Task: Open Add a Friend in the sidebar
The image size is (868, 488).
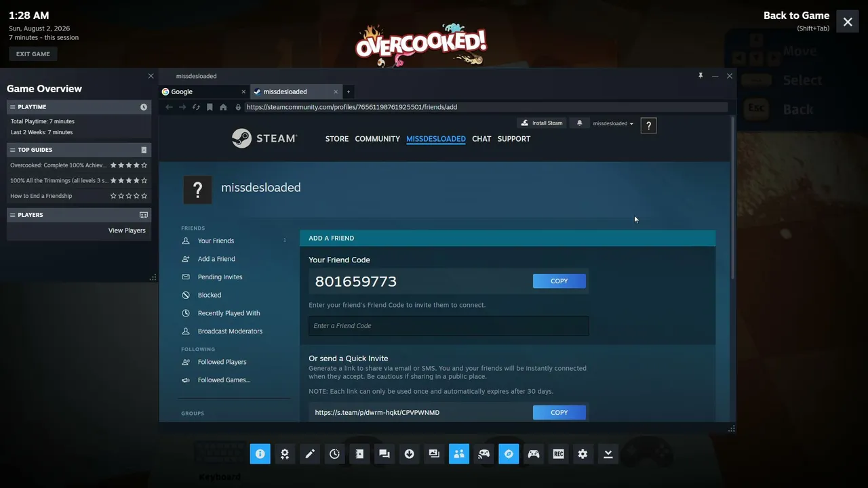Action: [x=216, y=259]
